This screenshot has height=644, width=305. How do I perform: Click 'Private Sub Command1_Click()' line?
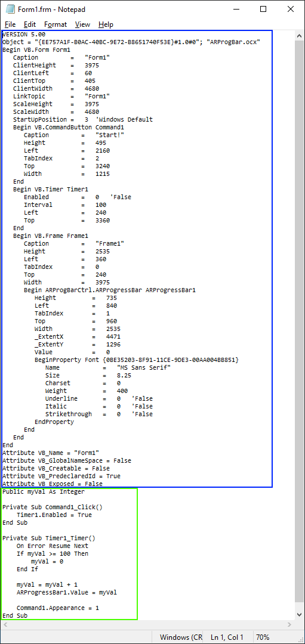tap(53, 507)
